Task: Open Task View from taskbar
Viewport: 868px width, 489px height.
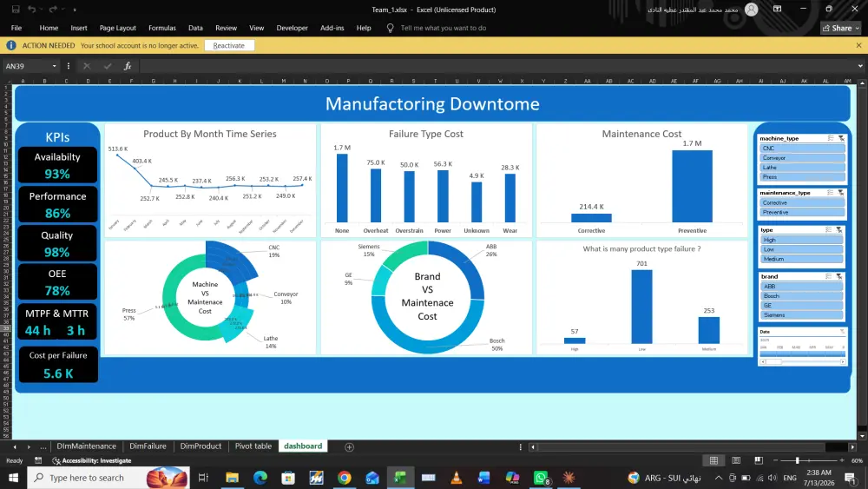Action: pyautogui.click(x=203, y=478)
